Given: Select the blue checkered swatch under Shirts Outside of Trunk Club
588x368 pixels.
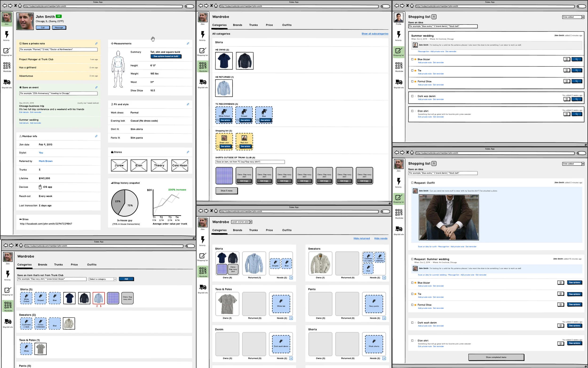Looking at the screenshot, I should (x=224, y=175).
